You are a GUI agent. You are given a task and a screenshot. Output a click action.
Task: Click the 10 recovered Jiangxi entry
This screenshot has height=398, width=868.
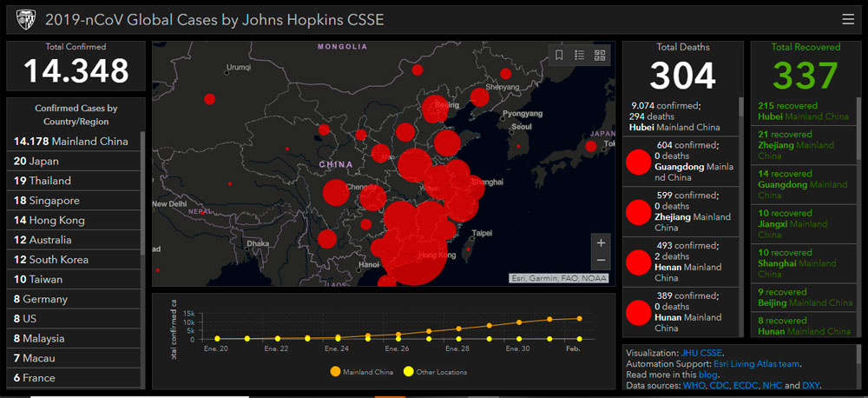click(x=801, y=224)
